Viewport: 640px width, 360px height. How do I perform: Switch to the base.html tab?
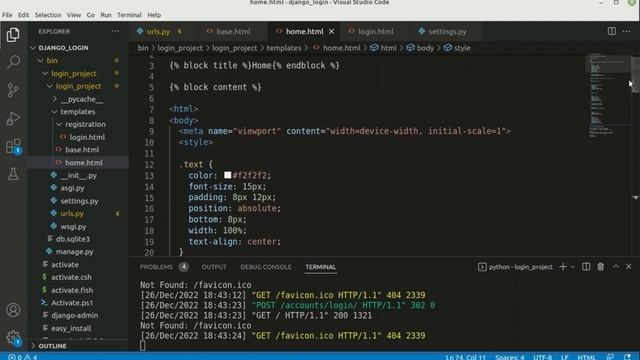pyautogui.click(x=233, y=31)
